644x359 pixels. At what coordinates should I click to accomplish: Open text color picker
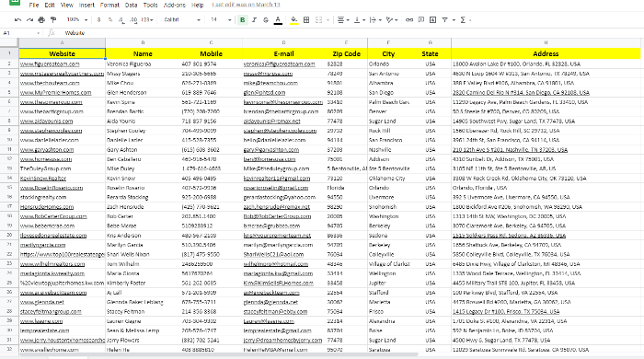pyautogui.click(x=278, y=19)
